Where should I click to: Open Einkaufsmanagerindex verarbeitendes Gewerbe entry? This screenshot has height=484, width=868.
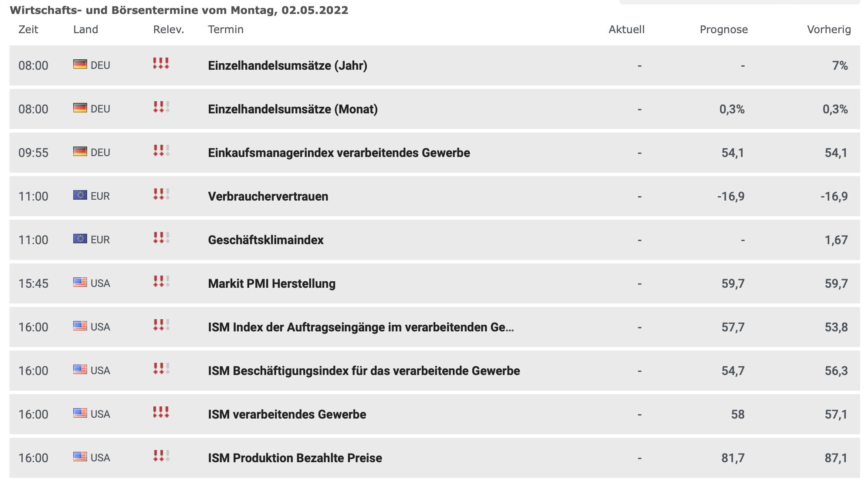click(x=339, y=153)
